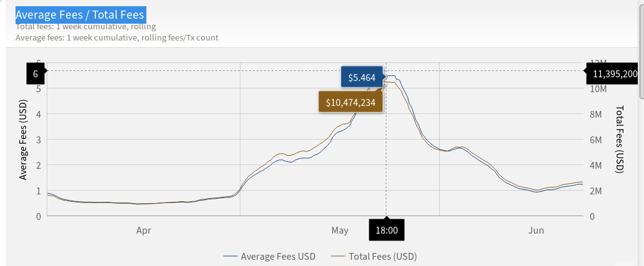Click the brown line marker in legend
This screenshot has height=266, width=644.
[338, 257]
